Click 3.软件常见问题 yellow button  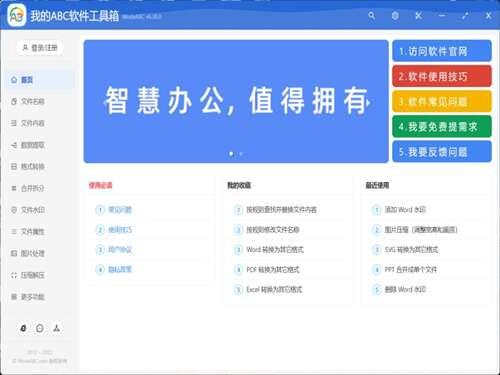(x=442, y=102)
